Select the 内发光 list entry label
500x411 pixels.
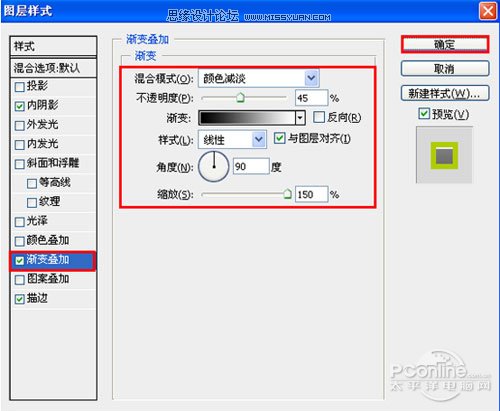tap(42, 144)
